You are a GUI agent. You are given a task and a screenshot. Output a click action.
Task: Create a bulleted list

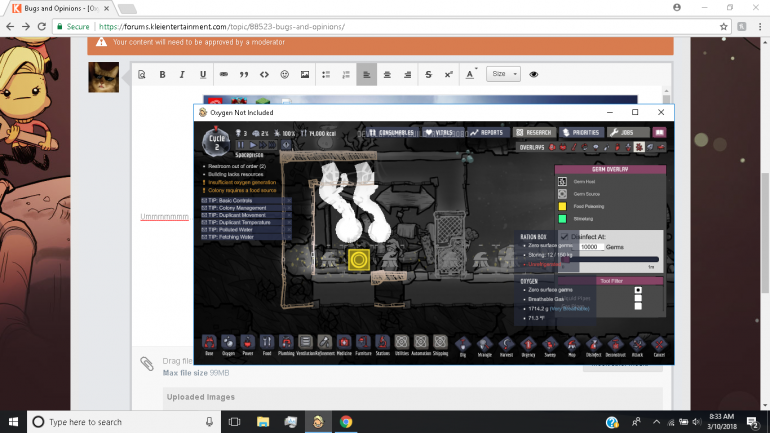pos(326,75)
